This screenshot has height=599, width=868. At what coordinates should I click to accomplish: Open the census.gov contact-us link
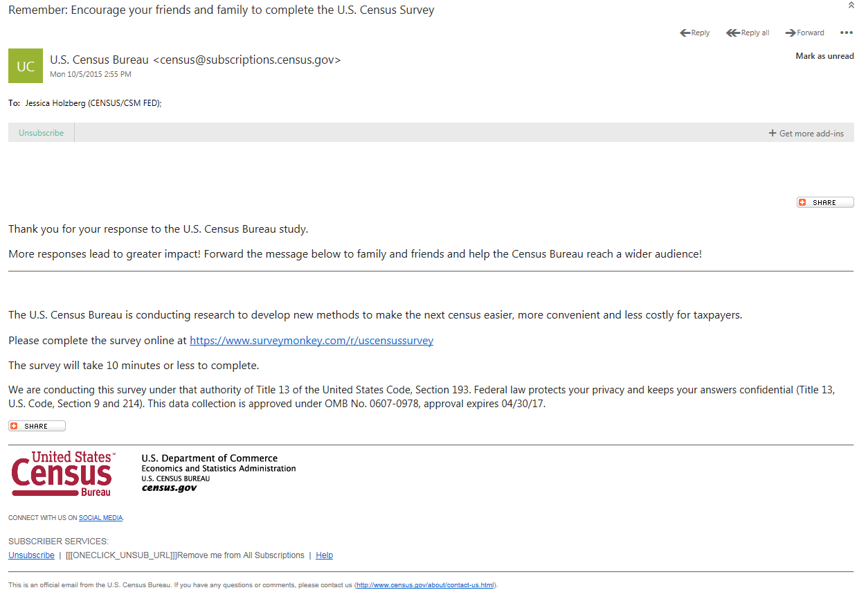425,585
